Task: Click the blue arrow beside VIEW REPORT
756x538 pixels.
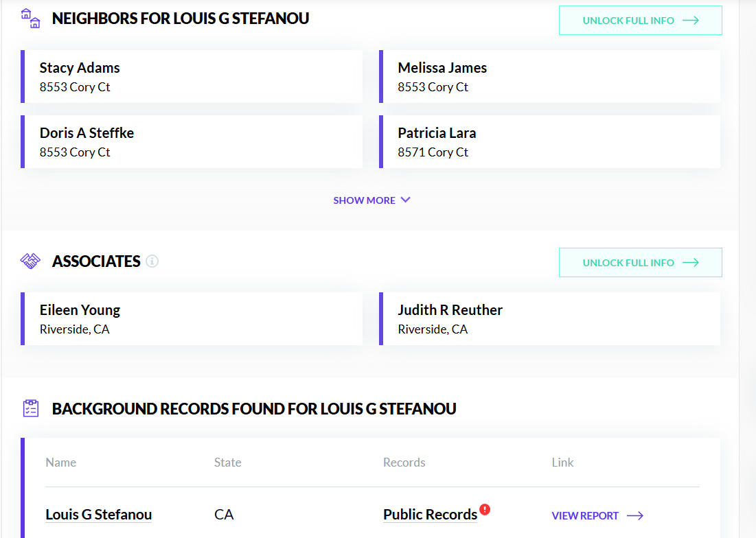Action: pyautogui.click(x=634, y=516)
